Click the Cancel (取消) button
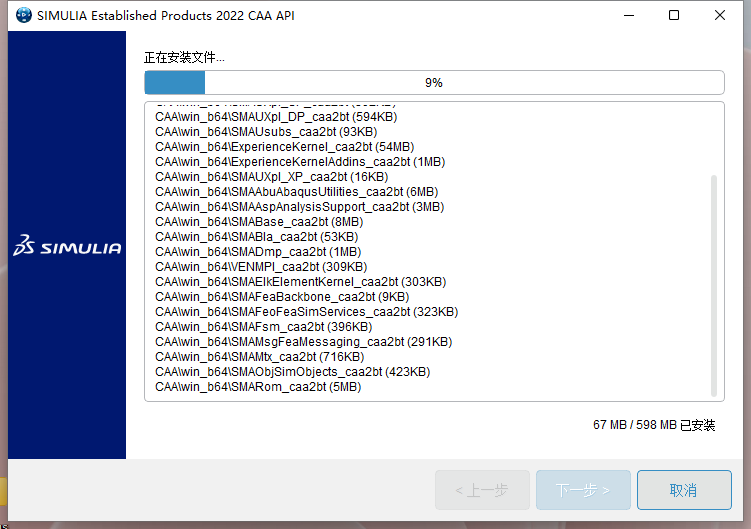 coord(684,490)
